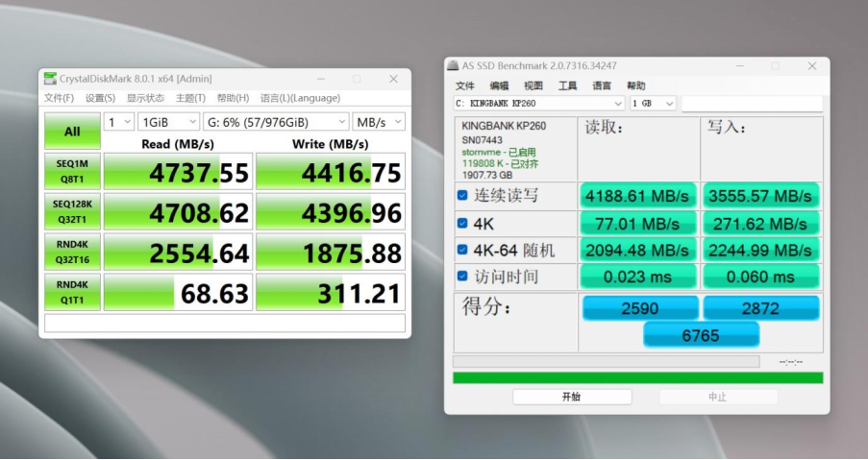Click the empty text field beside 1 GB dropdown
The height and width of the screenshot is (460, 868).
pyautogui.click(x=753, y=104)
